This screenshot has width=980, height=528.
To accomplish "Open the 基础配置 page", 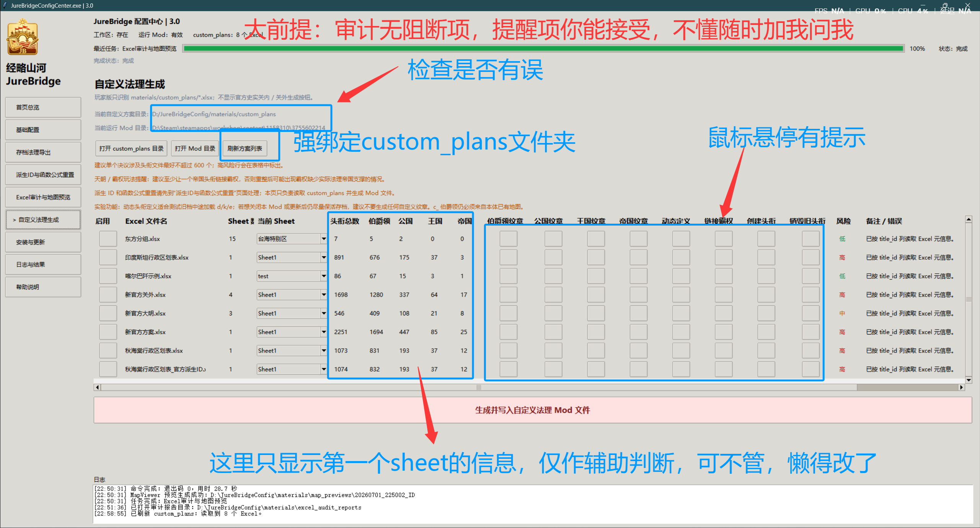I will coord(43,130).
